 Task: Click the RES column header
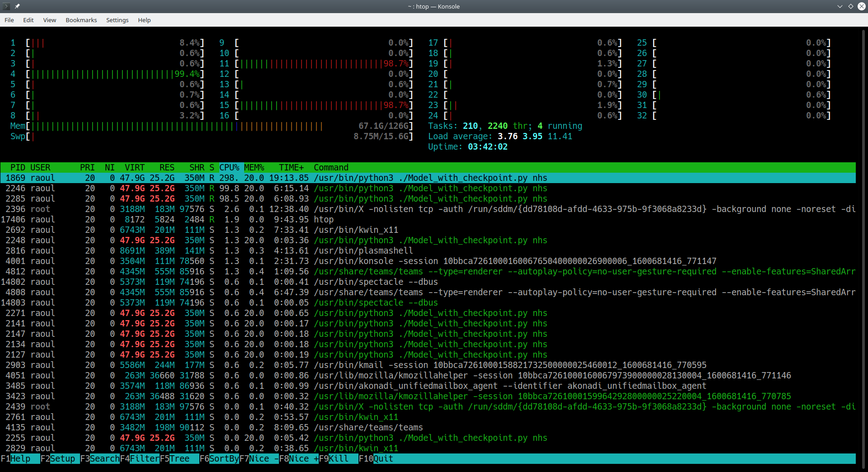click(167, 167)
